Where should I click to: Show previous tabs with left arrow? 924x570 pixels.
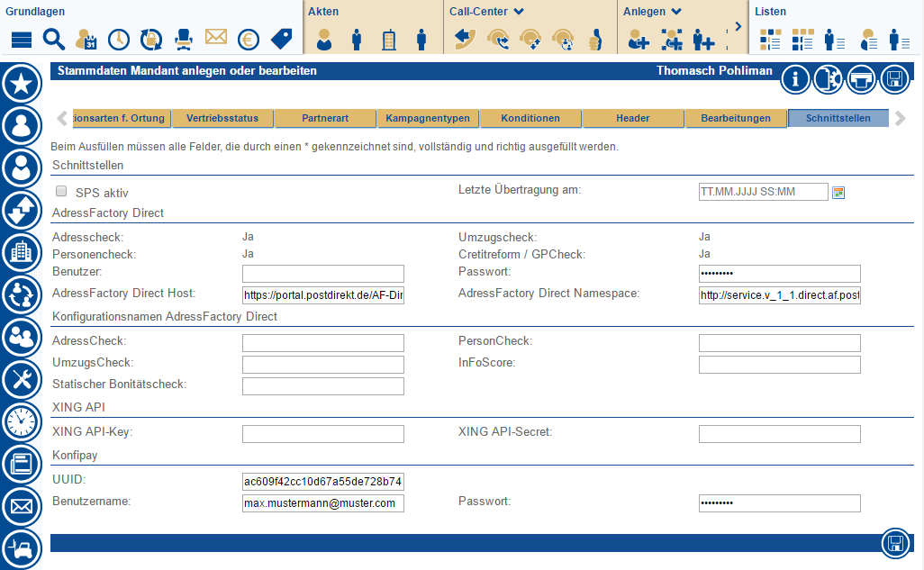pyautogui.click(x=62, y=118)
